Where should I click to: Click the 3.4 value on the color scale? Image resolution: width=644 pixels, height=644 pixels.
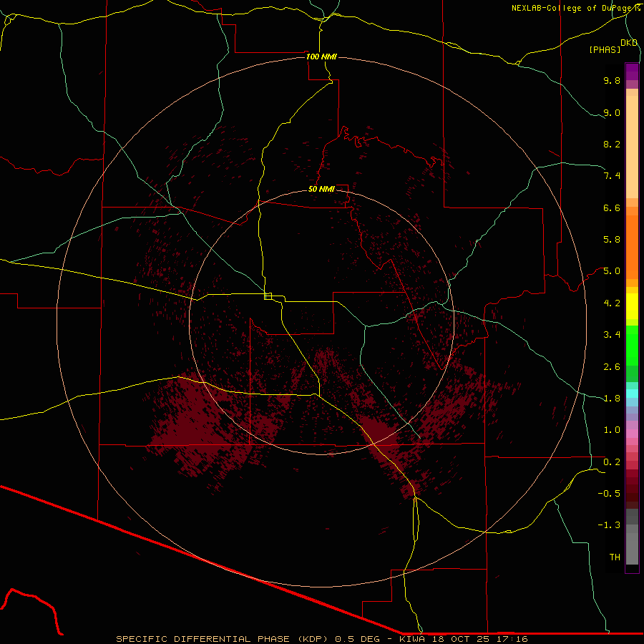612,335
